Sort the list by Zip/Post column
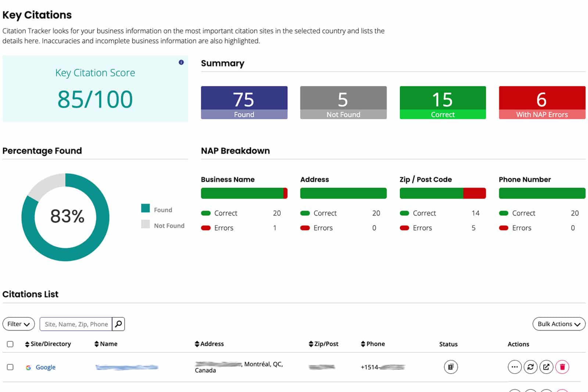 (323, 344)
